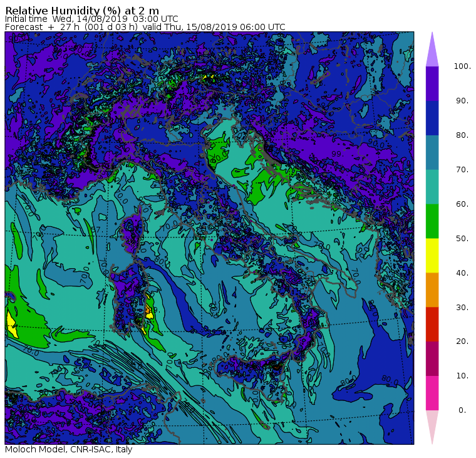Click the '90.' legend label
The height and width of the screenshot is (458, 476).
point(462,101)
